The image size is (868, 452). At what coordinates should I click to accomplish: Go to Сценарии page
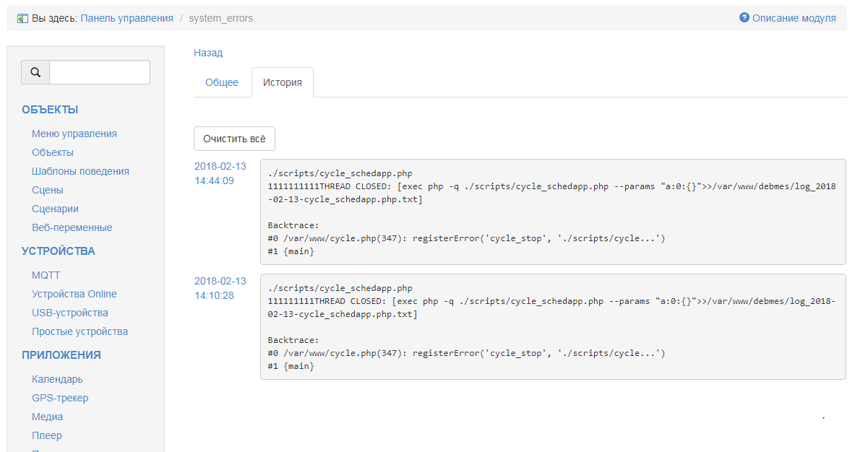click(x=55, y=209)
